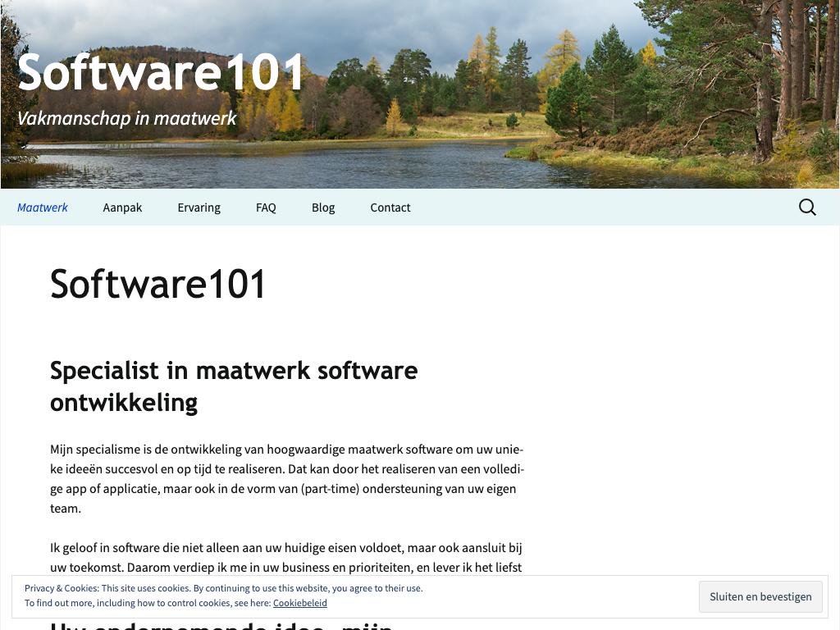Viewport: 840px width, 630px height.
Task: Click the paragraph starting 'Ik geloof in software'
Action: 286,557
